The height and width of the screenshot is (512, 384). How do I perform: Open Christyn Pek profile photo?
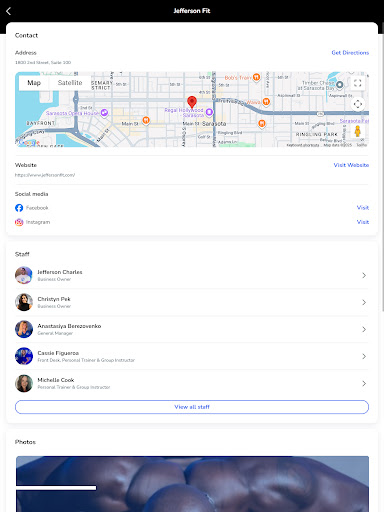click(x=24, y=302)
